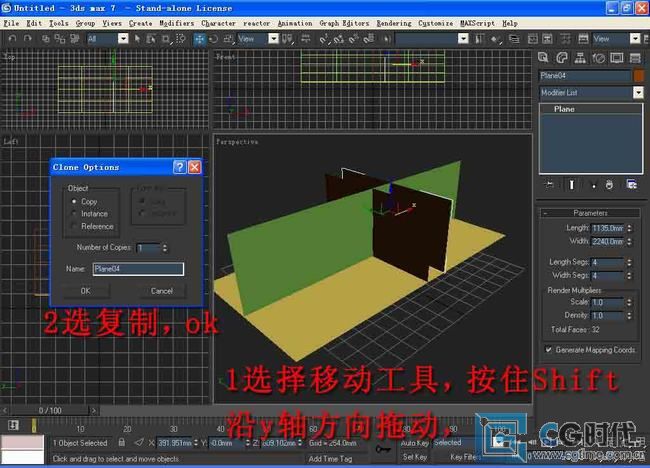Click the Number of Copies spinner
Viewport: 650px width, 468px height.
click(165, 248)
